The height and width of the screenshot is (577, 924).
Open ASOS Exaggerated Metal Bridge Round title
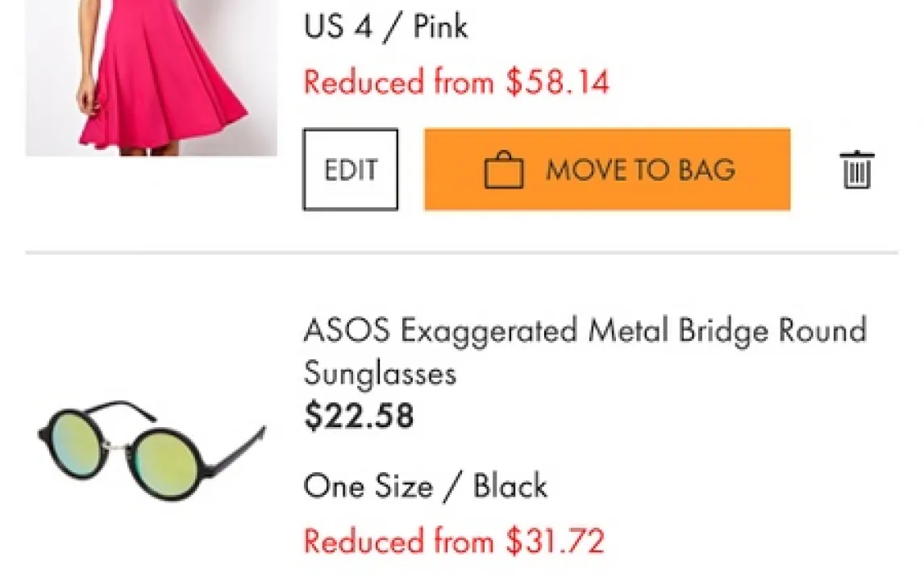tap(585, 330)
